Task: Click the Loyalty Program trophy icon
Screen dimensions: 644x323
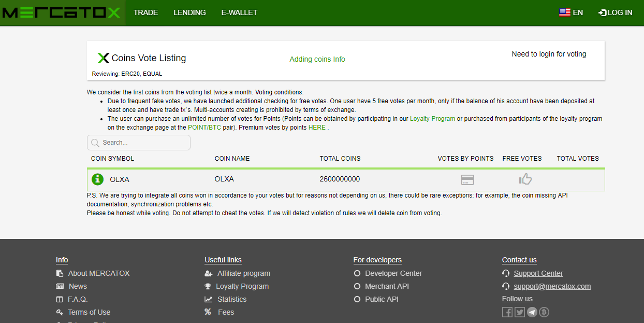Action: (208, 286)
